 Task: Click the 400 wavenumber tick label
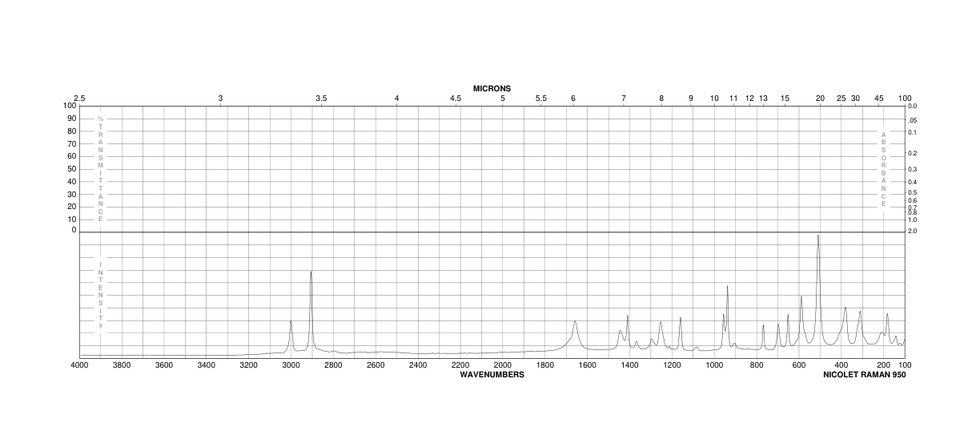(841, 365)
